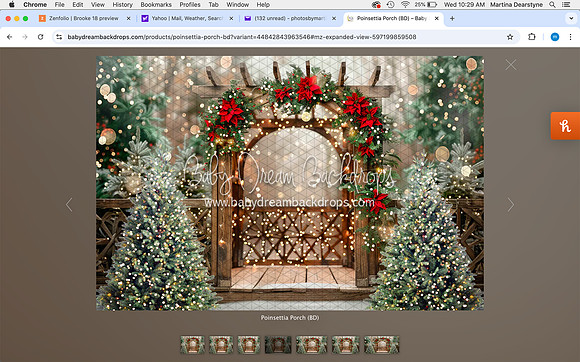Go forward one page

25,37
